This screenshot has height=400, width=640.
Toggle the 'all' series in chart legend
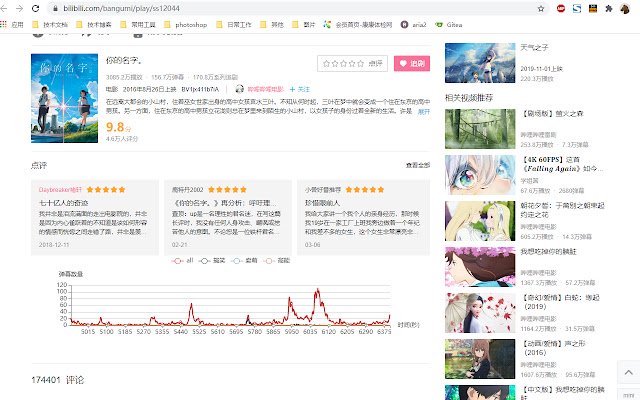point(182,260)
